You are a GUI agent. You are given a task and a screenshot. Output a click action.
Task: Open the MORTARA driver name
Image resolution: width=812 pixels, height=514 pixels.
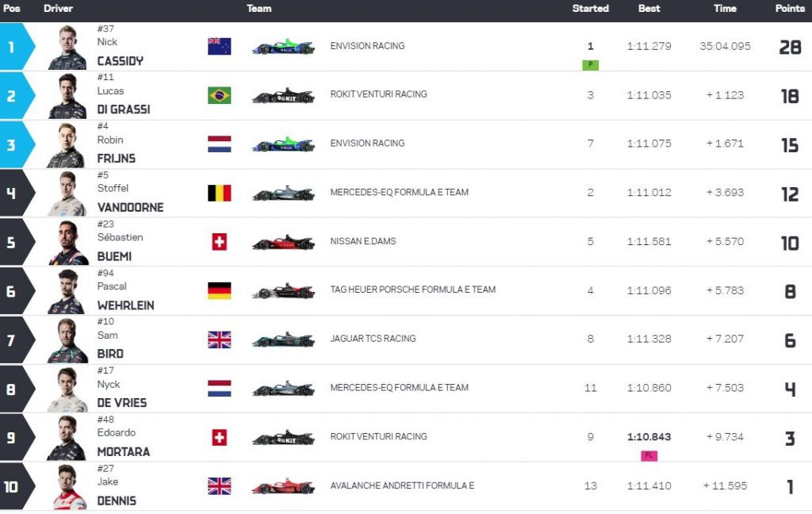click(124, 452)
